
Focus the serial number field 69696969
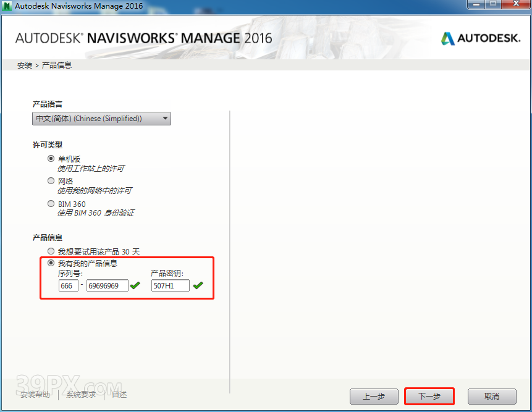[107, 285]
